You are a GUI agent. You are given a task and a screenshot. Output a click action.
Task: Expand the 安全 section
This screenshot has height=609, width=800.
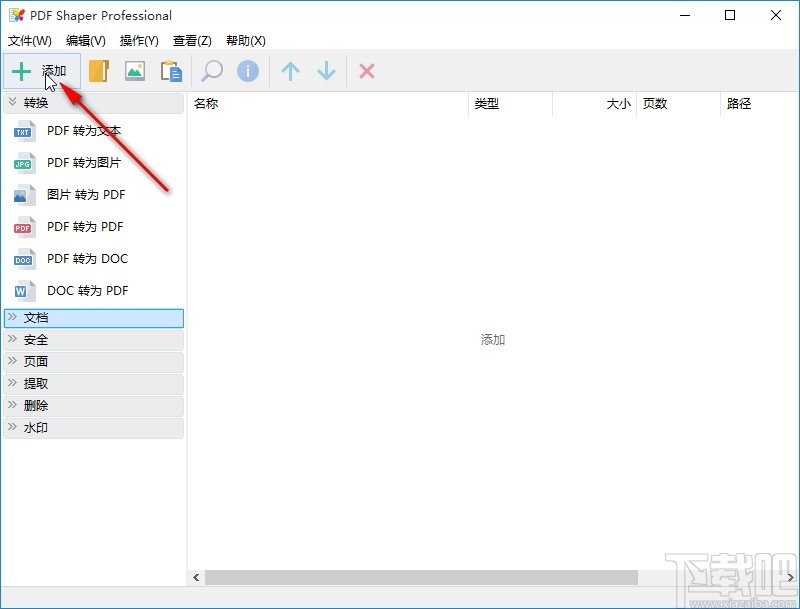[x=93, y=340]
